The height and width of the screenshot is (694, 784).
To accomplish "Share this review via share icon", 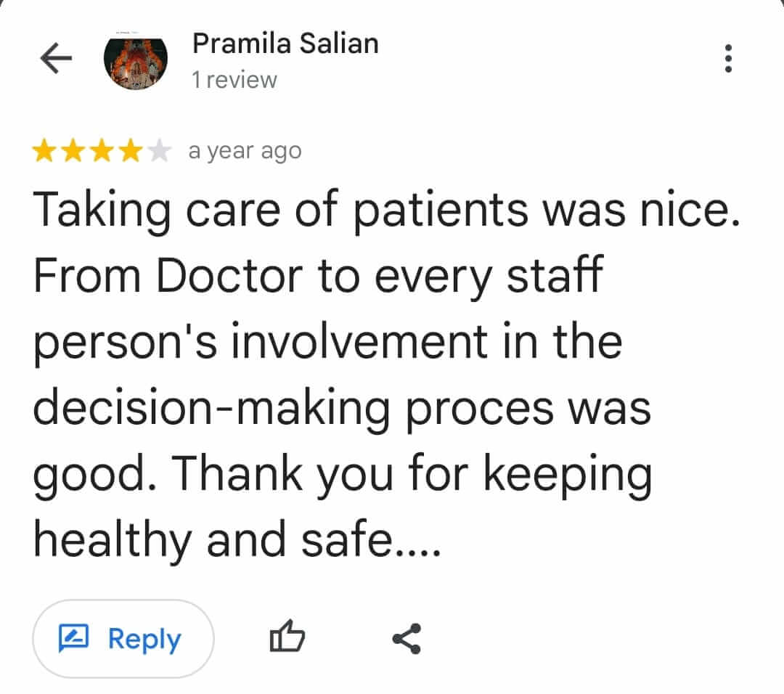I will point(407,639).
